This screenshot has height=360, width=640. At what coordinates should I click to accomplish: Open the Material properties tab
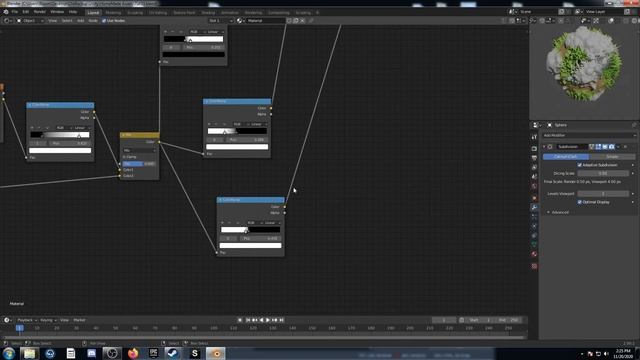click(x=534, y=254)
